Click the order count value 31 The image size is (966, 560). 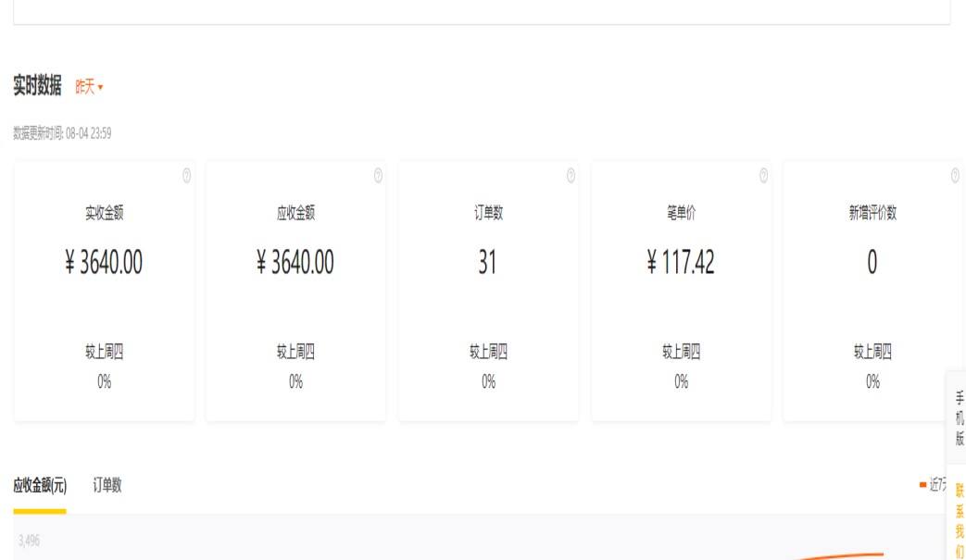click(487, 263)
